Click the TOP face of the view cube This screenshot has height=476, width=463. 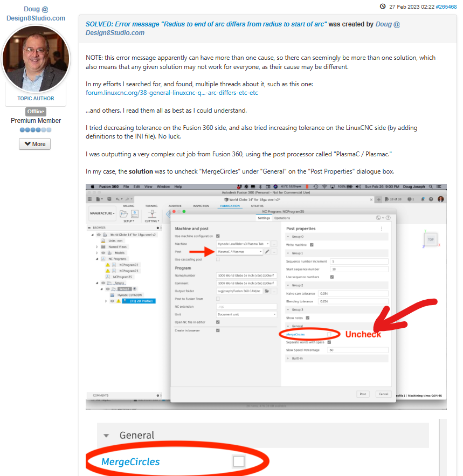(x=431, y=239)
